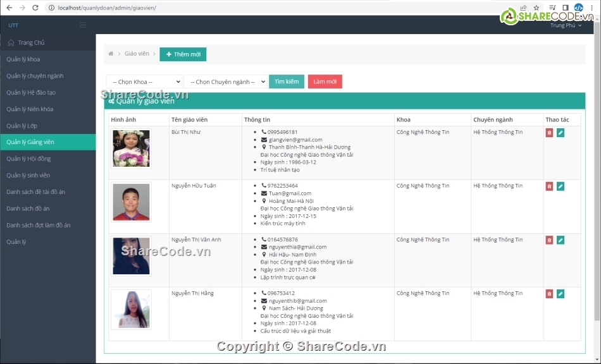Open Trang Chủ in sidebar

[x=48, y=42]
